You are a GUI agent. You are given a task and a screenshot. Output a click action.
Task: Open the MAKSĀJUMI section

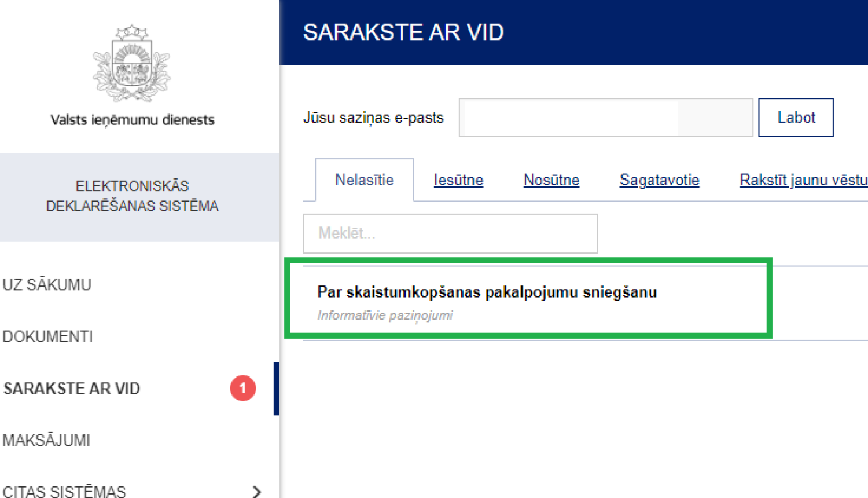click(x=46, y=440)
